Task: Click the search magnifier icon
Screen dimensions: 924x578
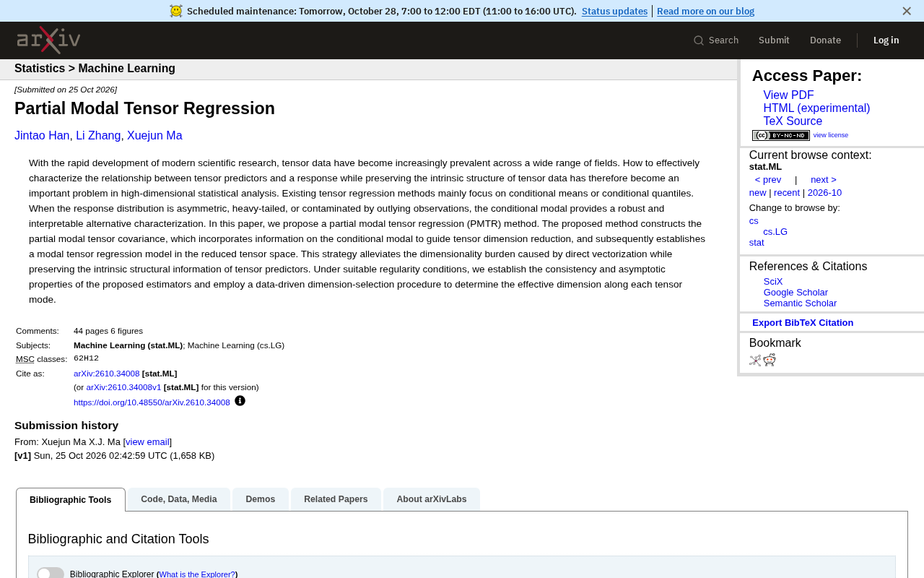Action: [699, 40]
